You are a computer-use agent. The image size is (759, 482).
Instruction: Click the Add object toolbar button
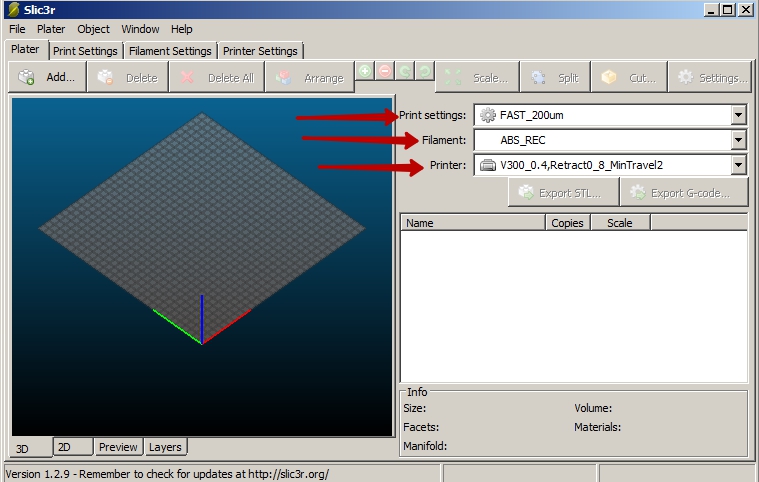47,77
